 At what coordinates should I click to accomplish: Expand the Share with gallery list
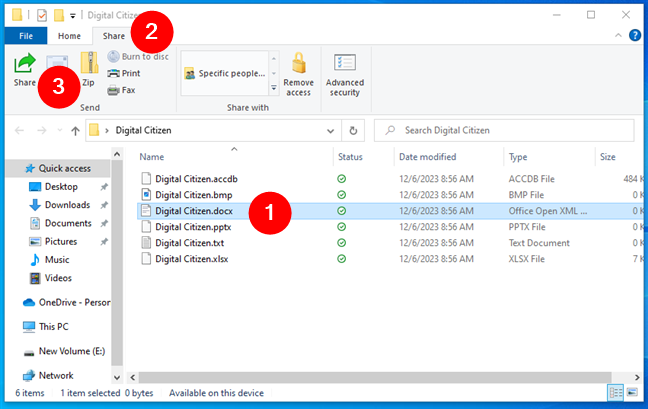274,88
